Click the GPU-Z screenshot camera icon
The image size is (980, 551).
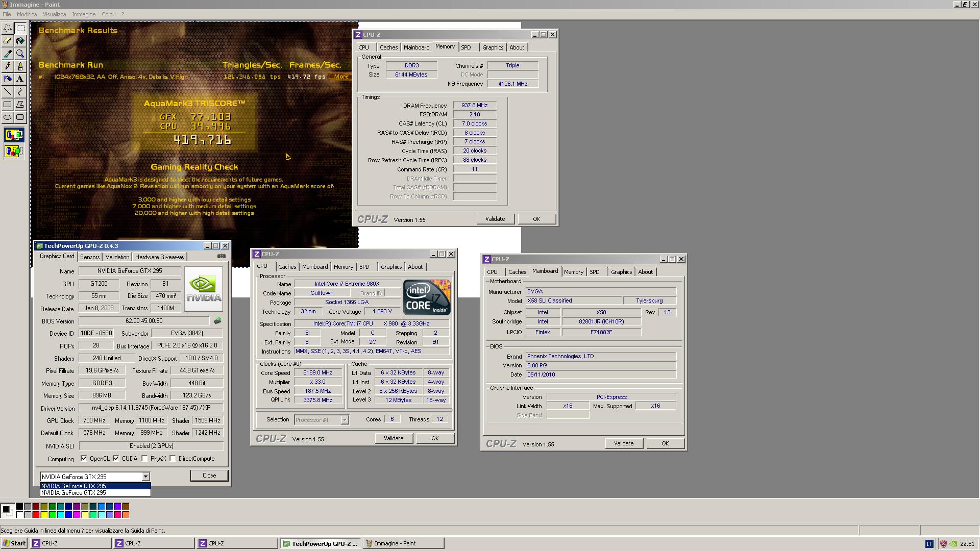click(221, 256)
